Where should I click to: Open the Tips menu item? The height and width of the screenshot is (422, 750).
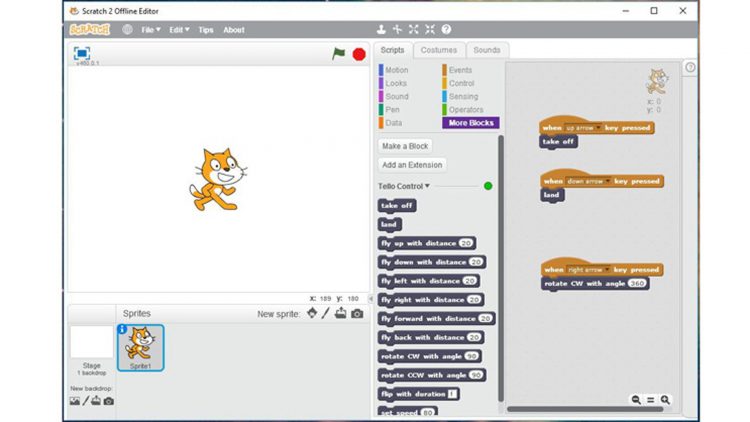tap(206, 30)
